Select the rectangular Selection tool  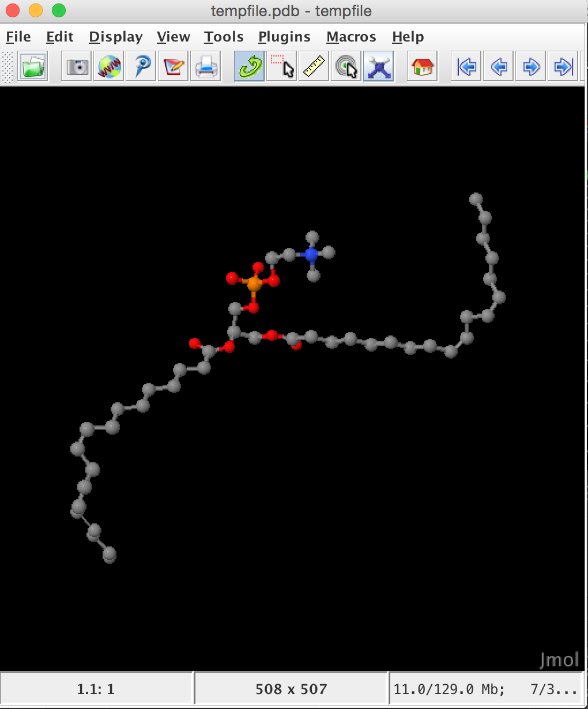(x=282, y=66)
